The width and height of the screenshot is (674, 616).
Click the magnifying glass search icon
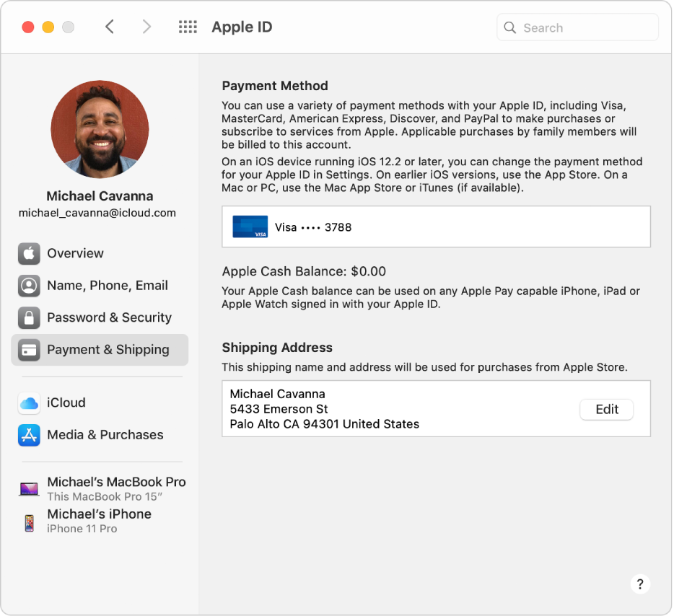[510, 28]
